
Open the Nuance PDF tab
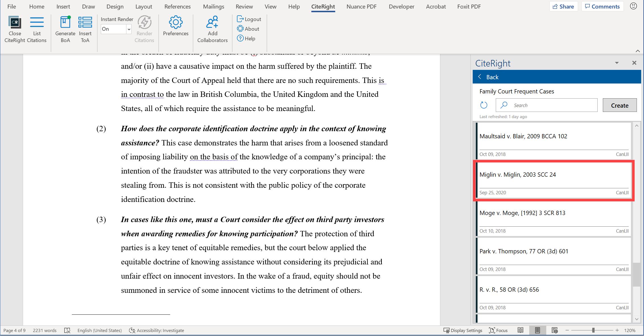(x=361, y=7)
